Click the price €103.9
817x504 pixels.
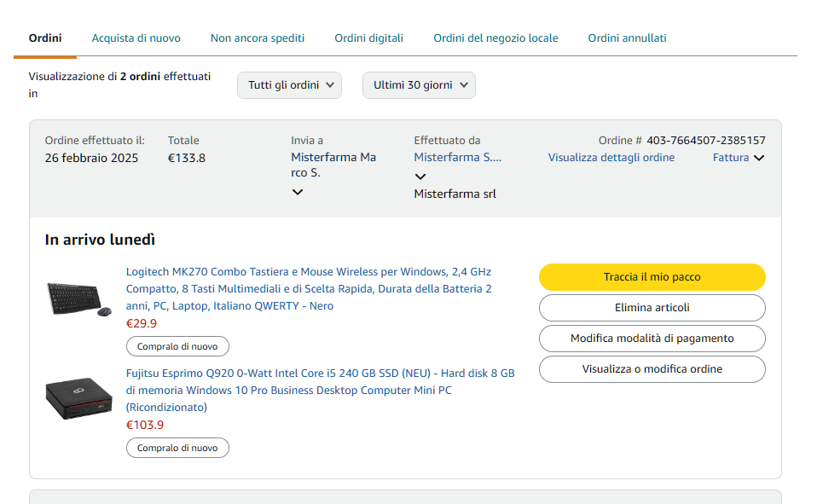point(145,425)
